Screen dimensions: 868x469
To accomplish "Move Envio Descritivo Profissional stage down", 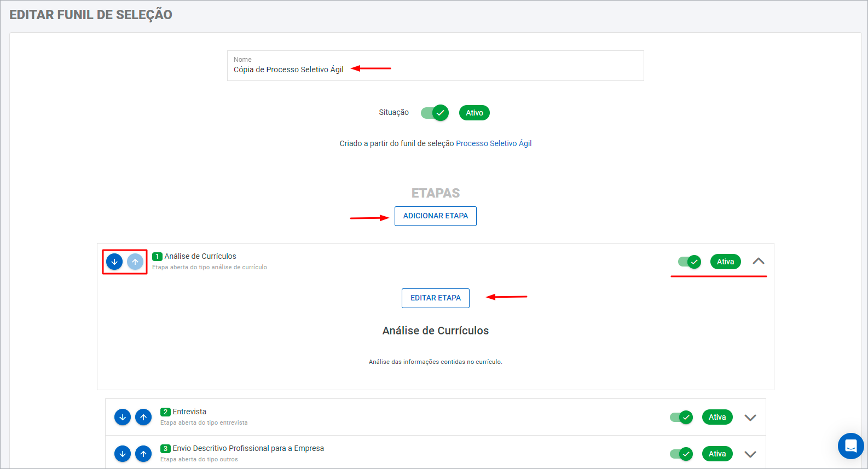I will click(123, 454).
